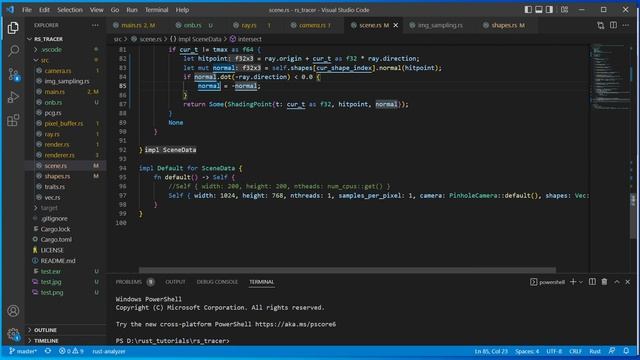640x360 pixels.
Task: Expand the OUTLINE section
Action: point(45,330)
